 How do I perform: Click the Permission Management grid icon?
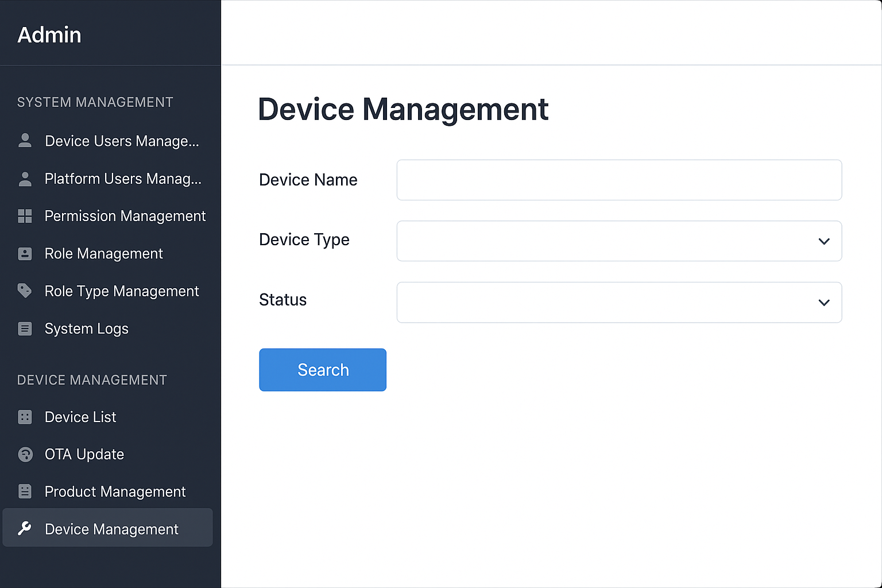coord(25,216)
